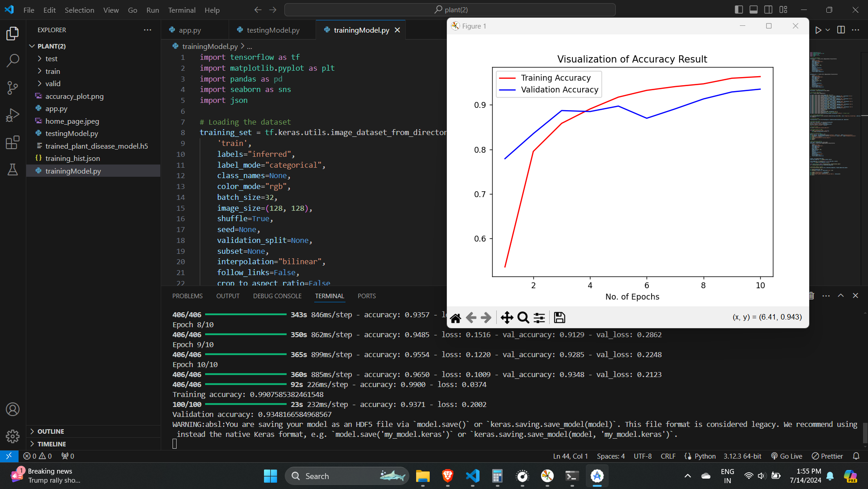Viewport: 868px width, 489px height.
Task: Open Run and Debug view
Action: coord(13,115)
